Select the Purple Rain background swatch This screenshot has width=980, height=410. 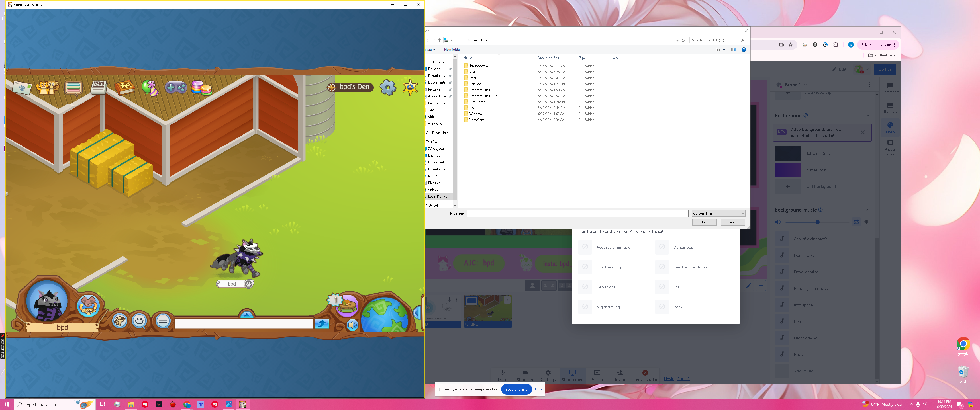tap(787, 170)
